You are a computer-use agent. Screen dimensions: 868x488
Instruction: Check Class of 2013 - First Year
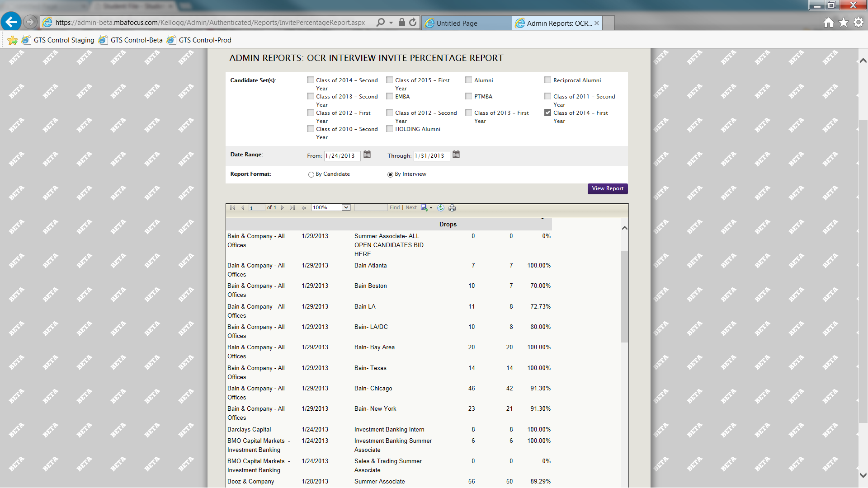coord(468,113)
